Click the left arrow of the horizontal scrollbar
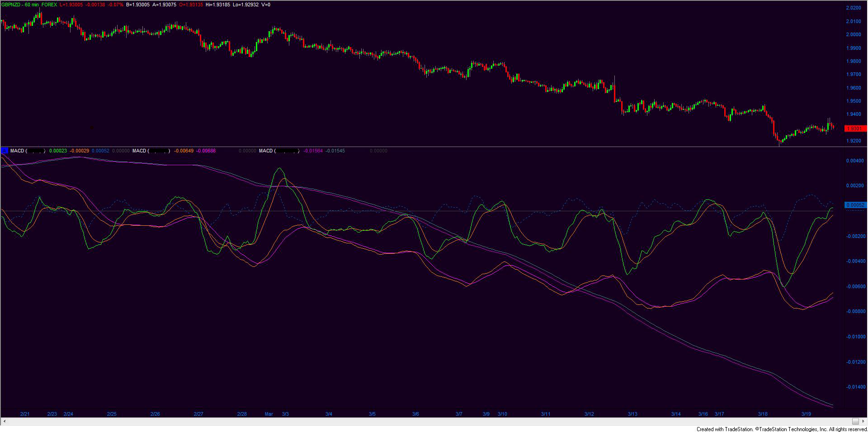The height and width of the screenshot is (432, 868). [4, 422]
